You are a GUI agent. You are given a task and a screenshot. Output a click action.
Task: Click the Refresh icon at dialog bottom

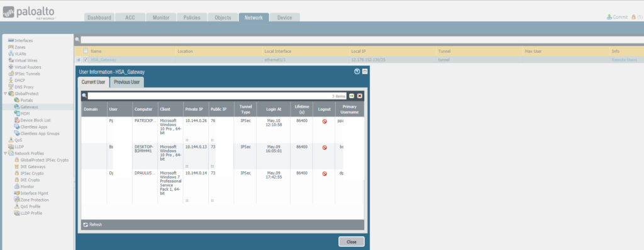pos(86,225)
